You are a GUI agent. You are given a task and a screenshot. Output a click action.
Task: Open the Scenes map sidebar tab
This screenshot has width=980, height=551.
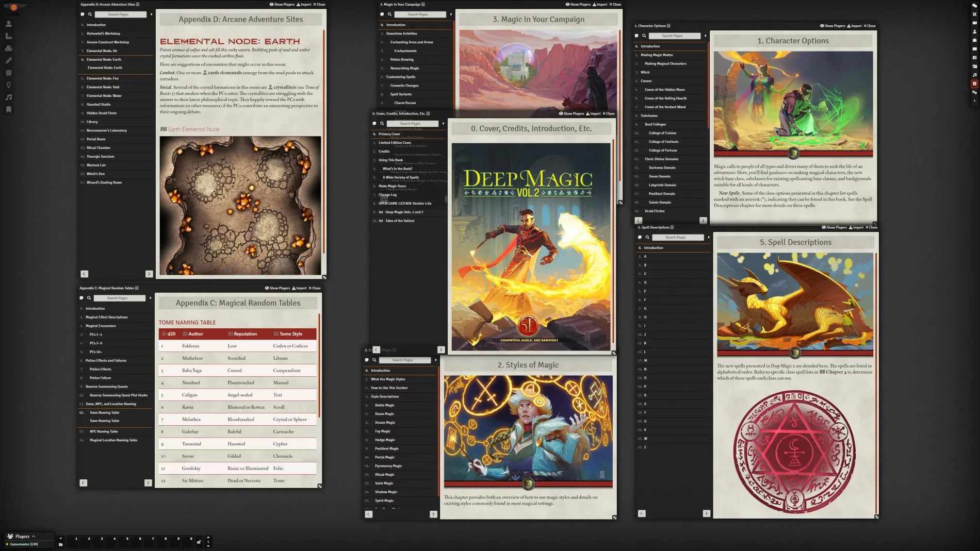974,23
